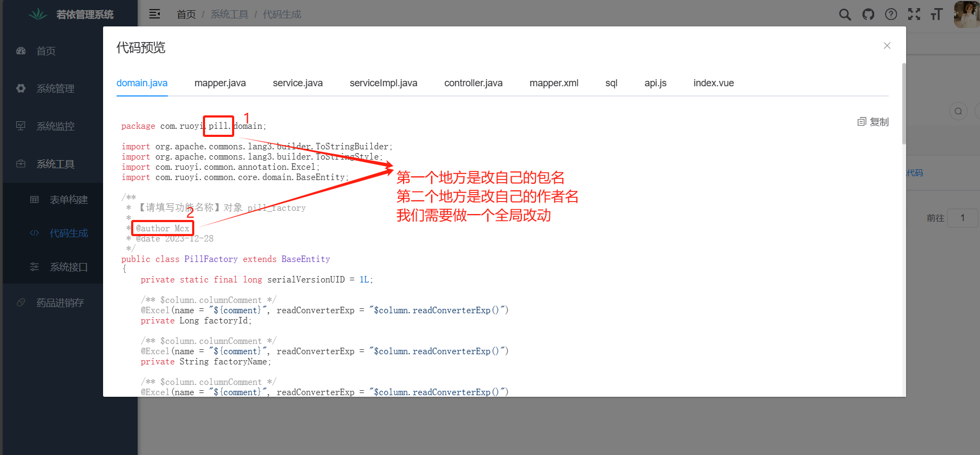The height and width of the screenshot is (455, 980).
Task: Switch to the mapper.java tab
Action: (x=220, y=83)
